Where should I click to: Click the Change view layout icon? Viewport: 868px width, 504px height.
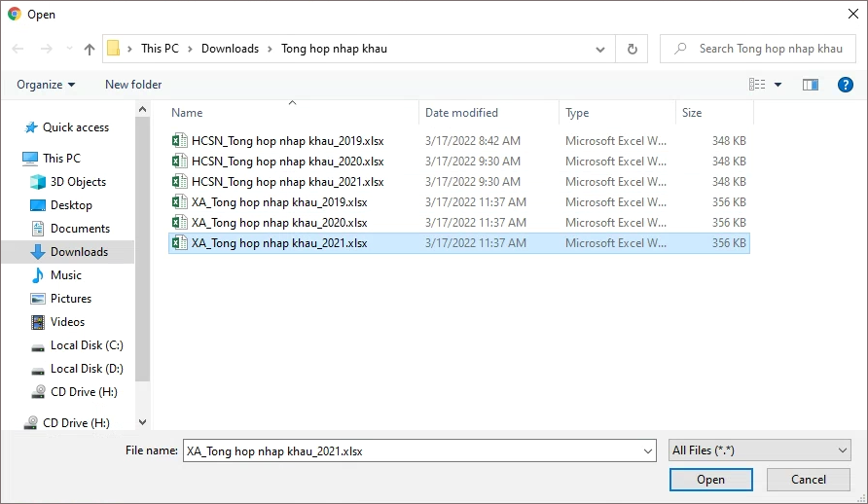pyautogui.click(x=757, y=85)
